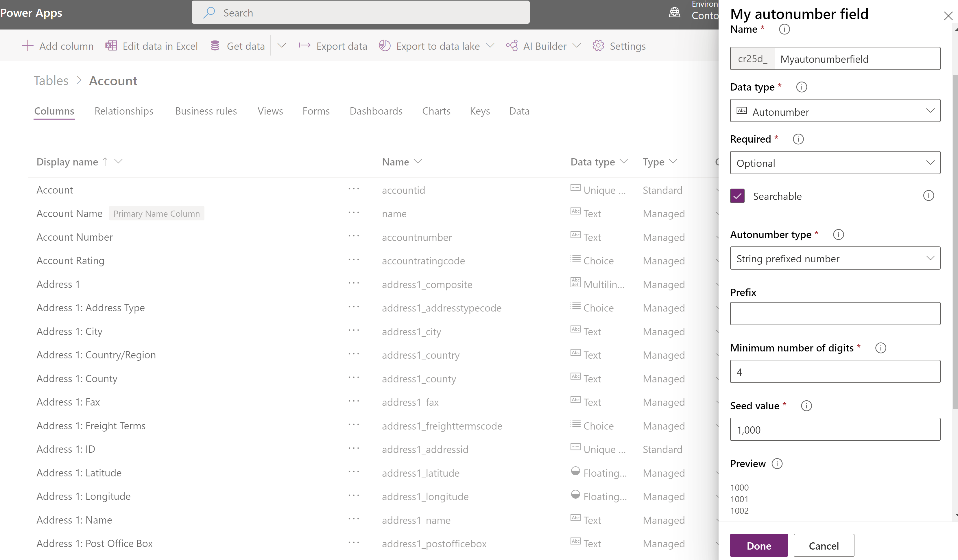Click the AI Builder icon
This screenshot has width=958, height=560.
pos(513,45)
